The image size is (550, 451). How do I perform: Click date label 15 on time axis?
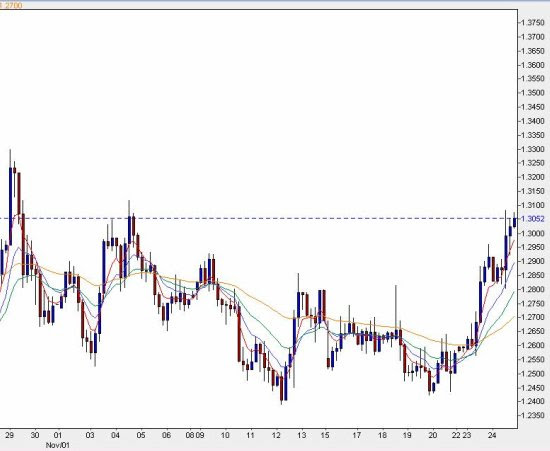(x=325, y=435)
